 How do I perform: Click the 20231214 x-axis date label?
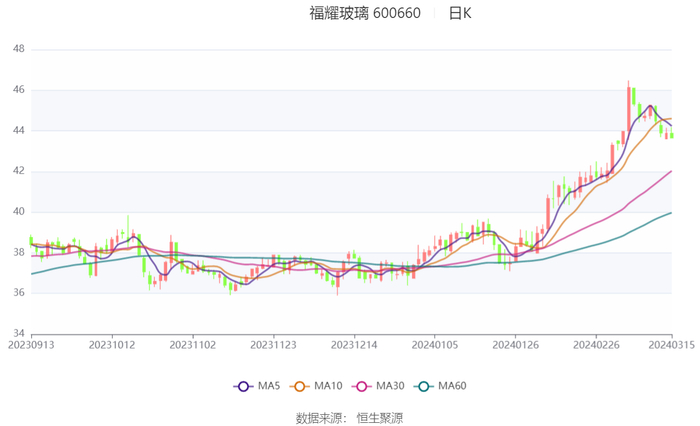354,345
